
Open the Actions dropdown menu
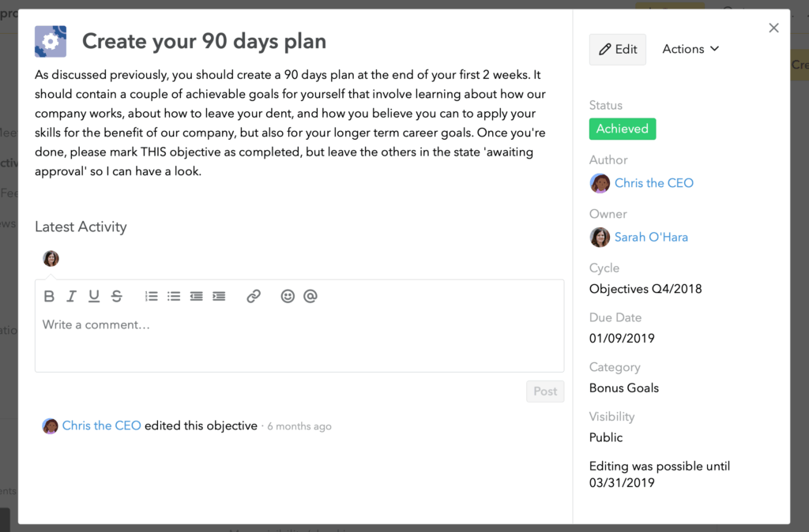pos(690,49)
